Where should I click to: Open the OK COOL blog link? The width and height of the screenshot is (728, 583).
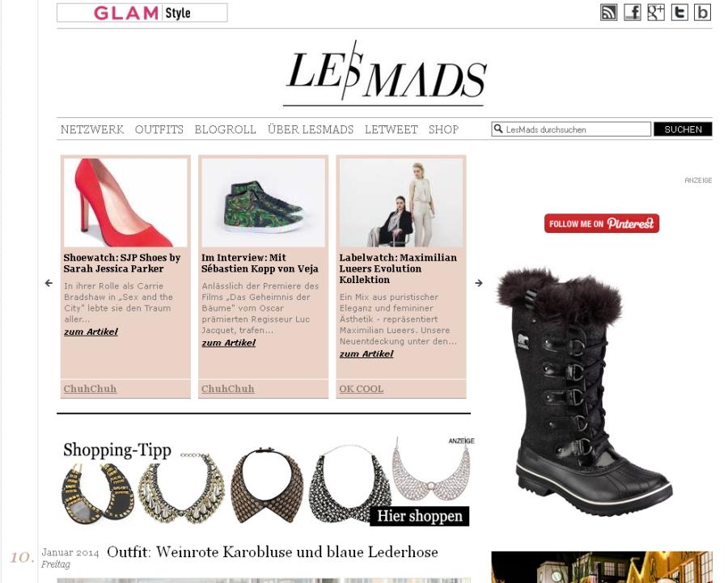click(x=362, y=388)
